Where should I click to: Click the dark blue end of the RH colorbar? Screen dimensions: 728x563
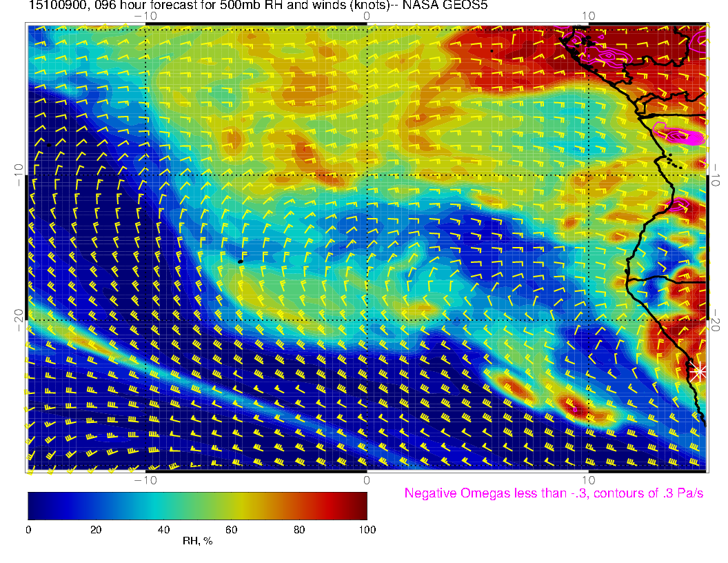[33, 505]
